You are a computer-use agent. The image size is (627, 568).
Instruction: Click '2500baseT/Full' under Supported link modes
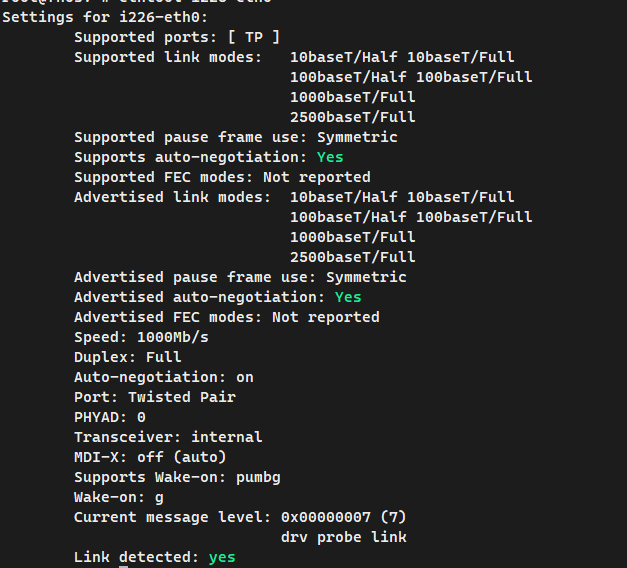click(x=353, y=117)
